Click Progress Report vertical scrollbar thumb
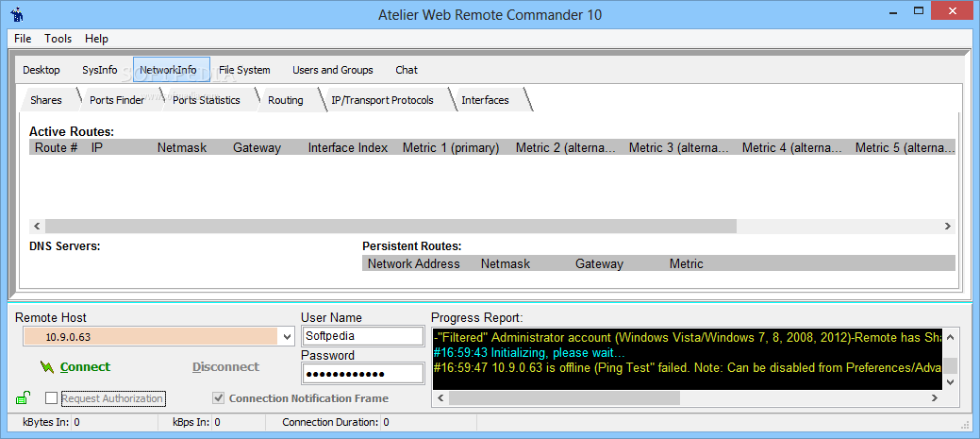This screenshot has height=439, width=980. (950, 365)
